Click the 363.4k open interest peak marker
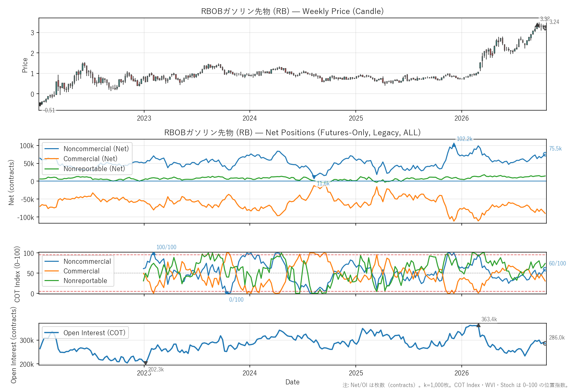The image size is (574, 392). click(x=478, y=325)
